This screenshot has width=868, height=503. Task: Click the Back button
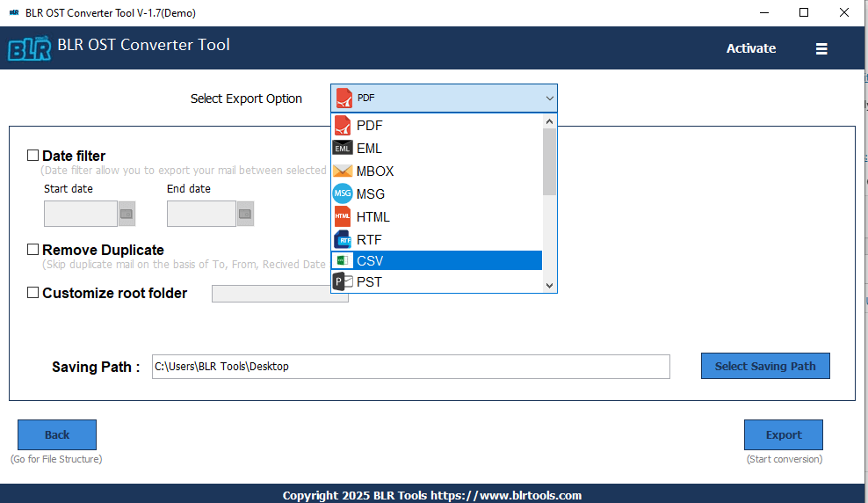(57, 435)
